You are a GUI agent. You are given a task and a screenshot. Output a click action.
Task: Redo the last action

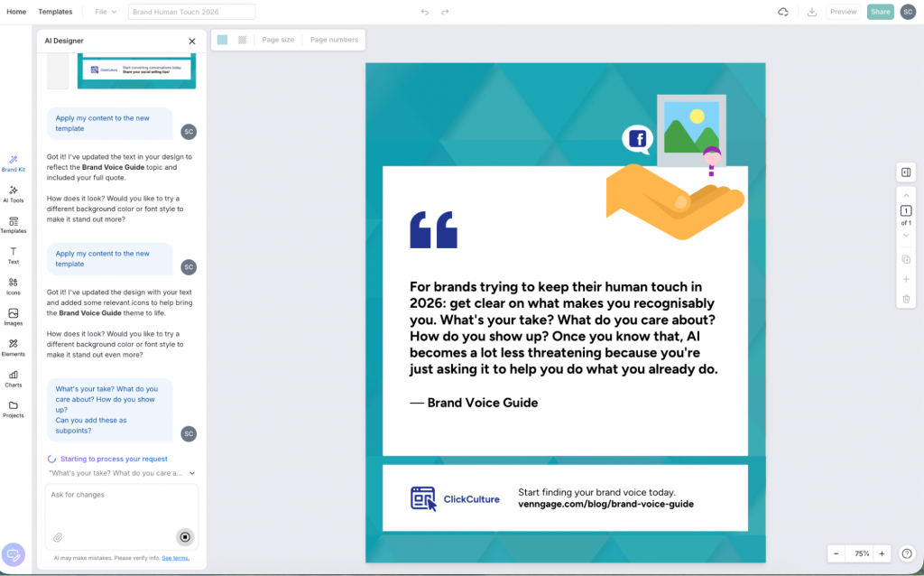point(445,12)
